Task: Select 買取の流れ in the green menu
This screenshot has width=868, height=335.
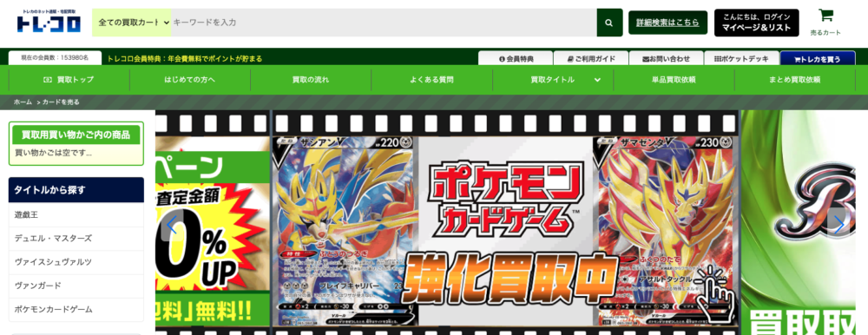Action: click(311, 80)
